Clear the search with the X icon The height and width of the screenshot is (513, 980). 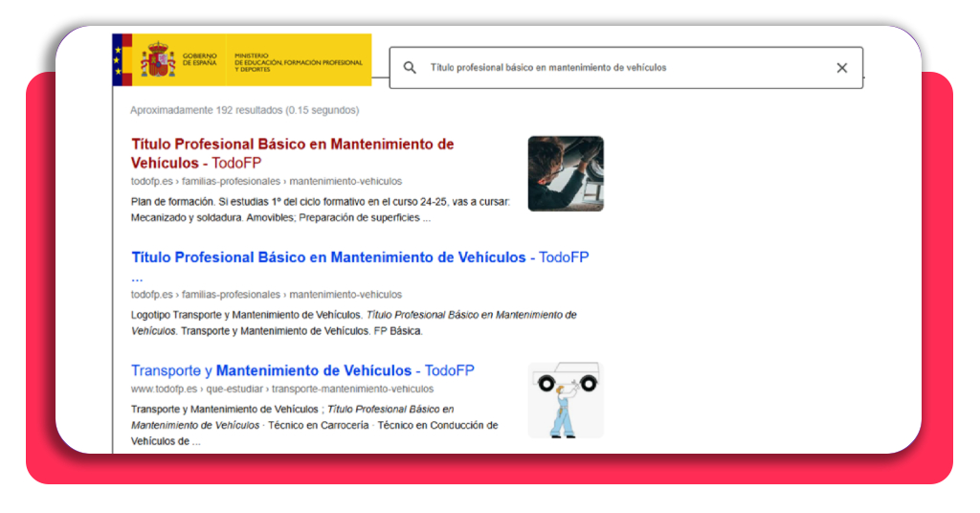click(842, 68)
